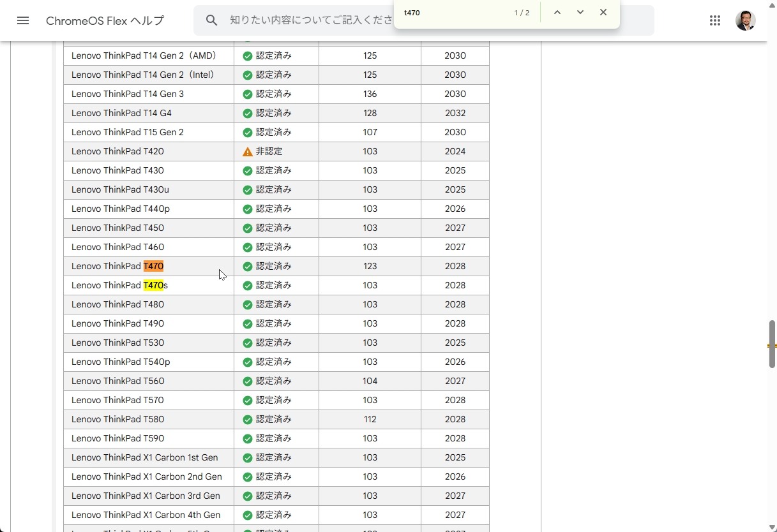
Task: Close the find-in-page bar
Action: coord(603,13)
